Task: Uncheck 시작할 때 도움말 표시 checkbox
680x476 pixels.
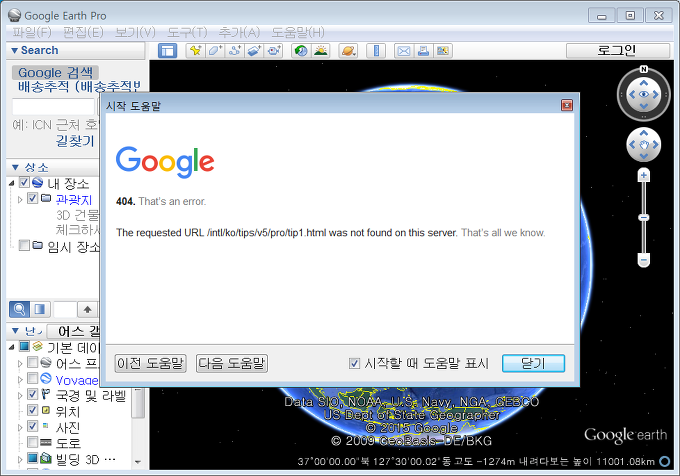Action: pyautogui.click(x=354, y=363)
